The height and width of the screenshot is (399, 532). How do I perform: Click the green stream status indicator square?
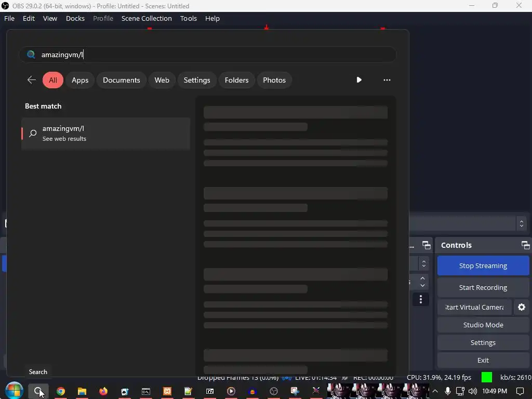486,377
